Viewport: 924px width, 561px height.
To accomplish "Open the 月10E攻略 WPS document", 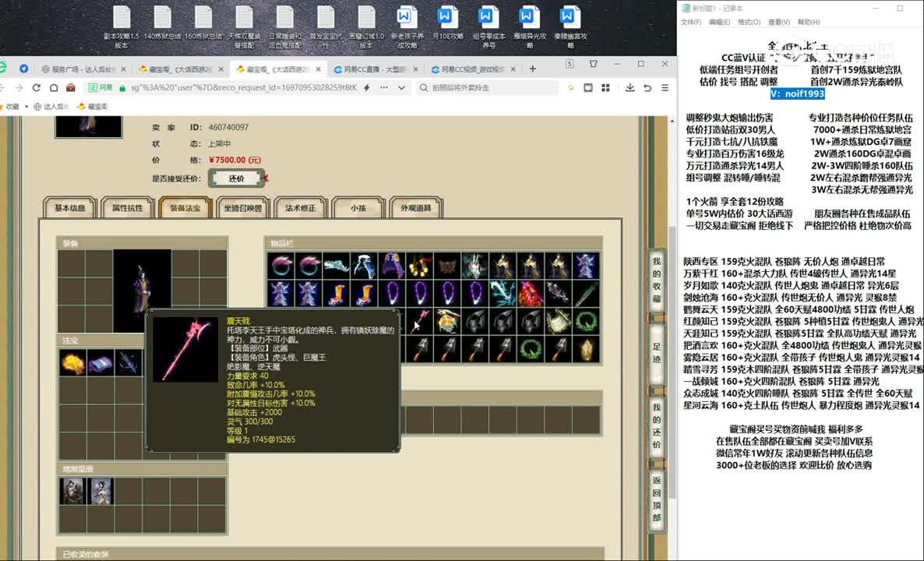I will [447, 23].
